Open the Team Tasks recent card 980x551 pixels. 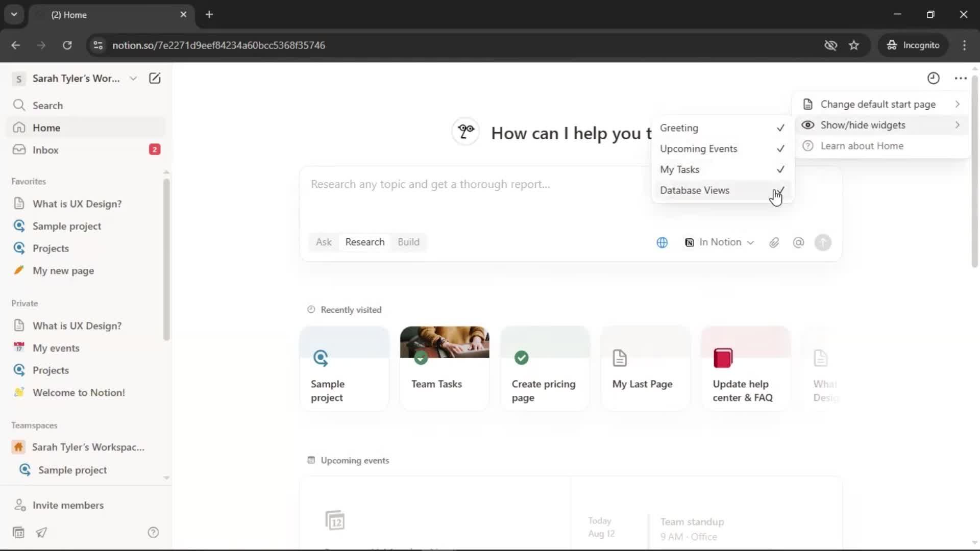[445, 368]
